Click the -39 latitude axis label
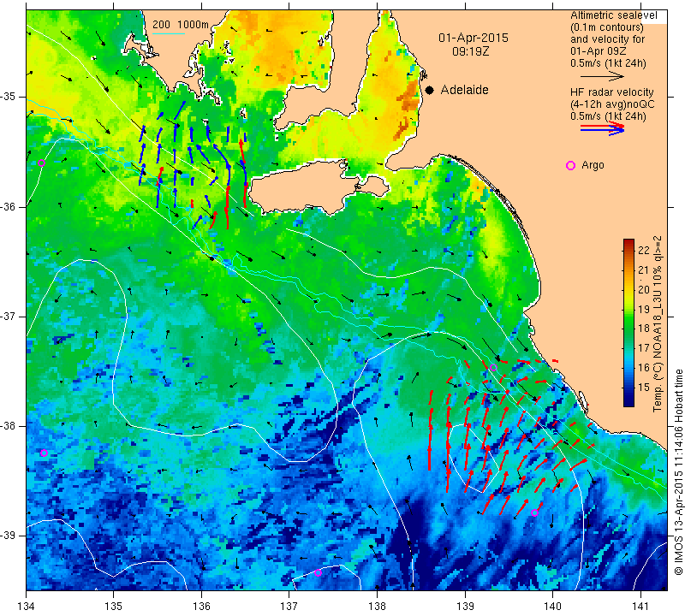The image size is (685, 616). click(x=9, y=536)
